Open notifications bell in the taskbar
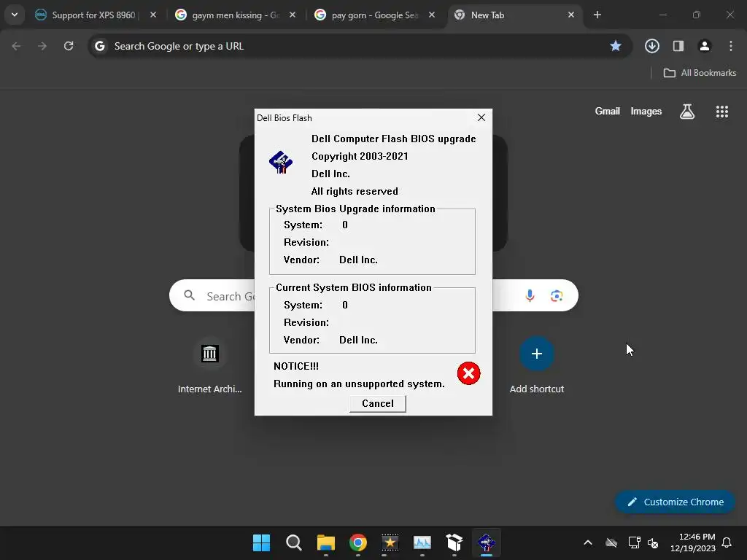 pos(727,542)
